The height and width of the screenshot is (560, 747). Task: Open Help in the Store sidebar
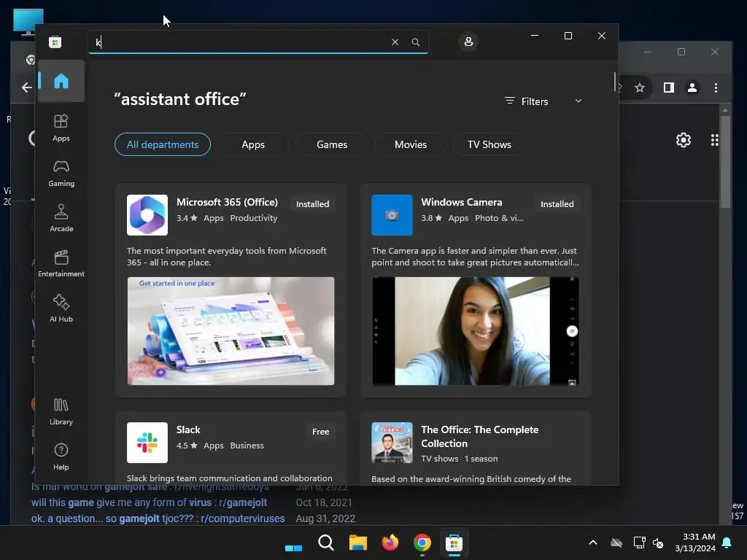61,456
